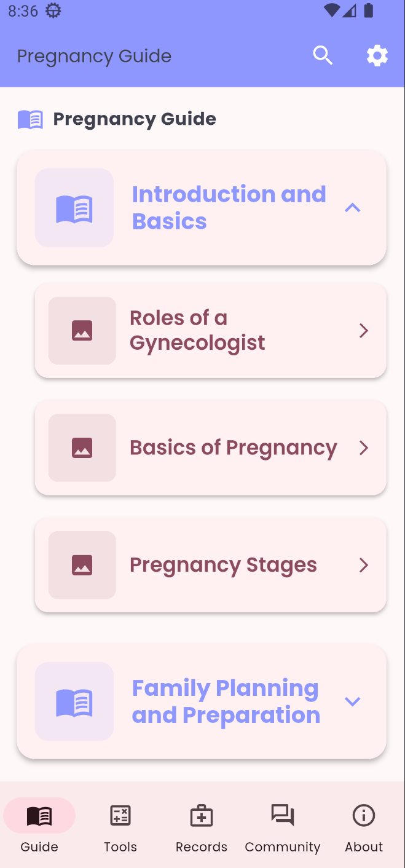Tap image icon for Roles of a Gynecologist
The width and height of the screenshot is (405, 868).
[82, 331]
